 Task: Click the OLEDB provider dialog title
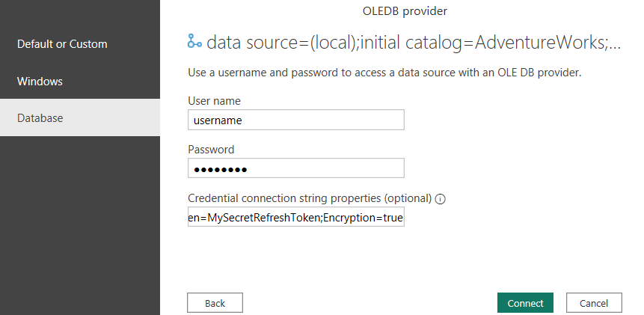coord(405,11)
